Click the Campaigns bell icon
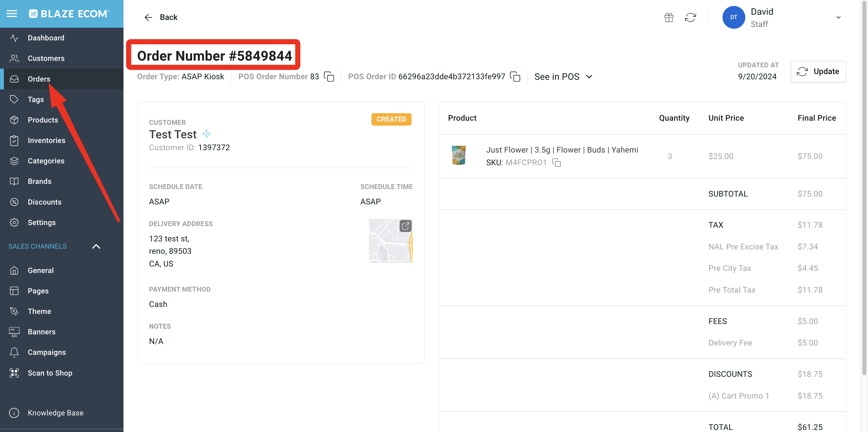The image size is (868, 432). pyautogui.click(x=14, y=352)
